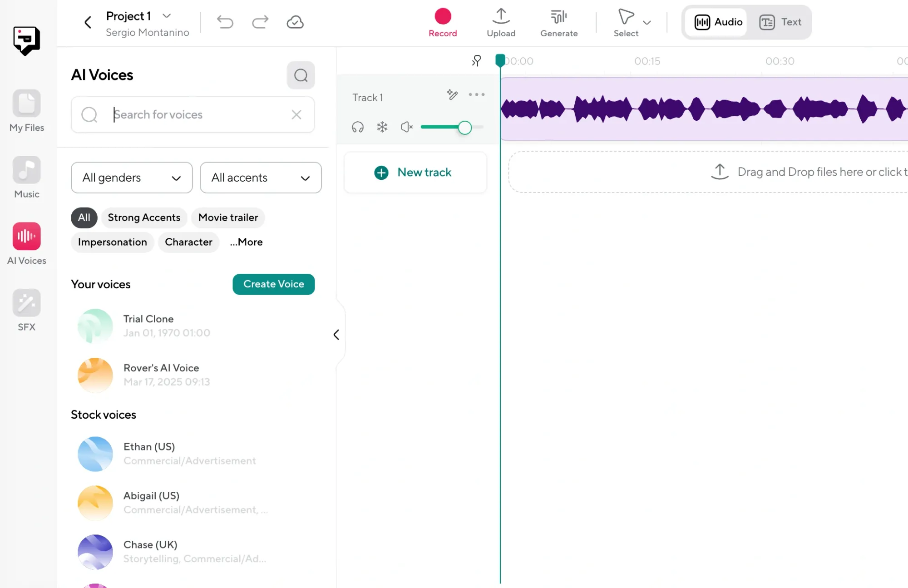908x588 pixels.
Task: Open the All accents dropdown
Action: [260, 178]
